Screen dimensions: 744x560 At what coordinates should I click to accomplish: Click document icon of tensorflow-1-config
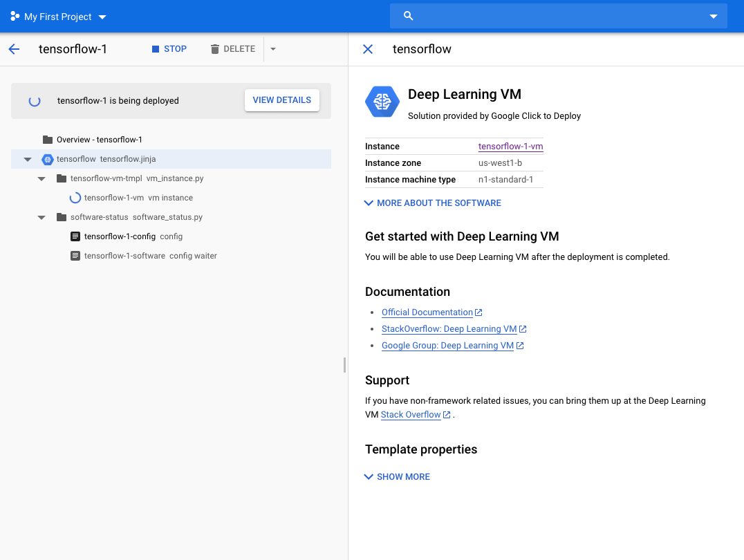point(75,236)
